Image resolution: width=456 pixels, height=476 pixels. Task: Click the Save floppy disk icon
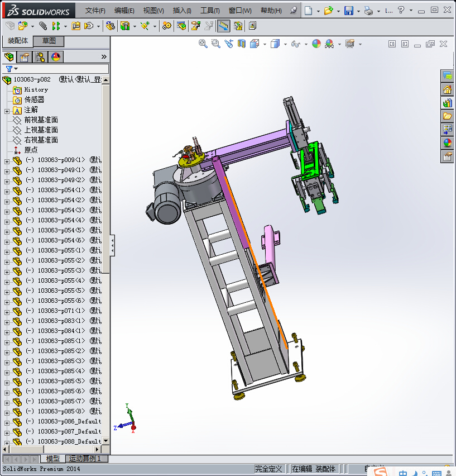point(349,11)
